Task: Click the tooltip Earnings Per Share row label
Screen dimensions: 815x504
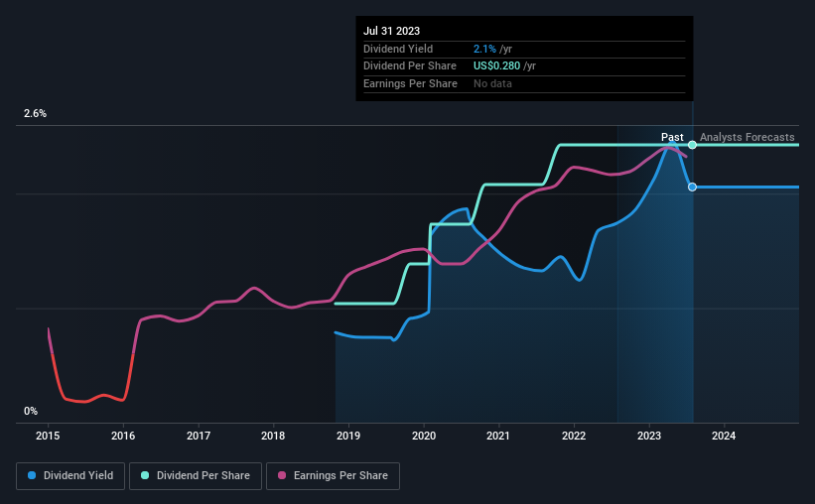Action: click(x=410, y=83)
